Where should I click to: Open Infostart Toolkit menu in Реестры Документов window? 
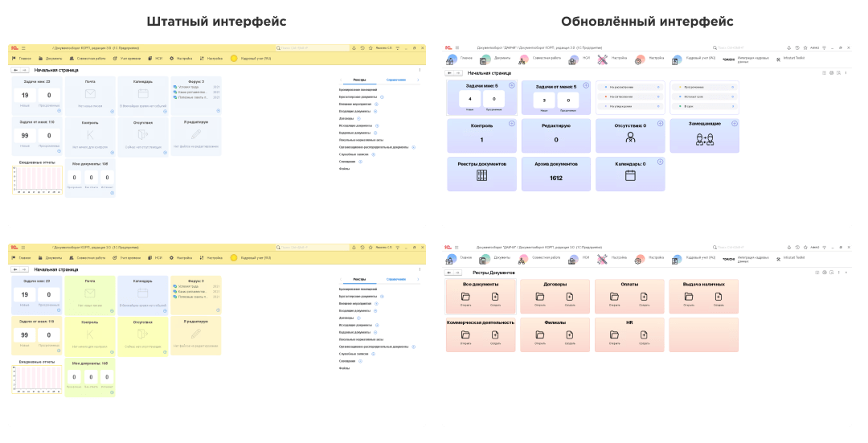click(x=791, y=258)
